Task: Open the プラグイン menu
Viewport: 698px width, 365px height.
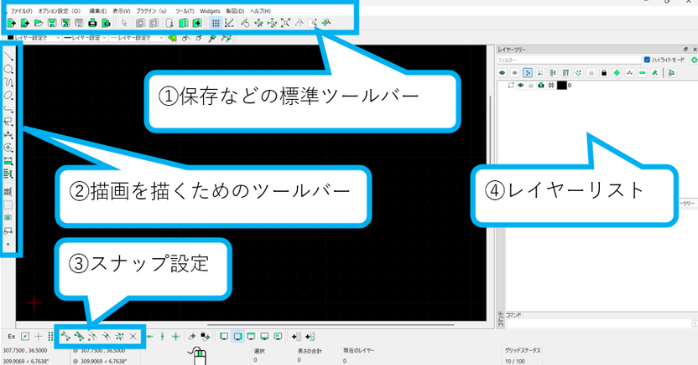Action: pyautogui.click(x=151, y=11)
